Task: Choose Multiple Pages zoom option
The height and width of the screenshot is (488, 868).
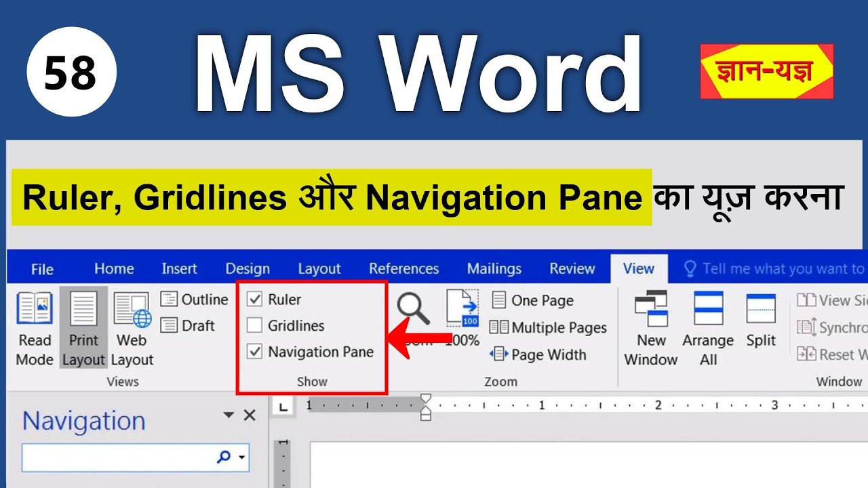Action: click(x=548, y=327)
